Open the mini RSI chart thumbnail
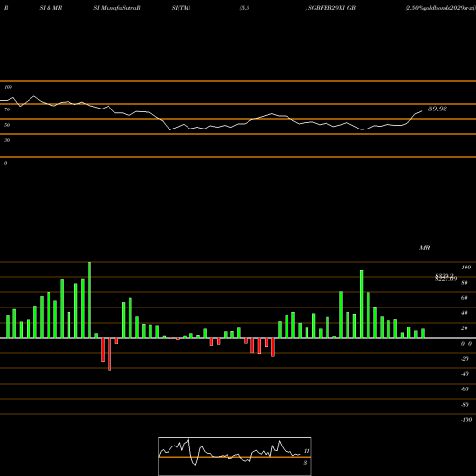The width and height of the screenshot is (476, 476). pos(235,456)
